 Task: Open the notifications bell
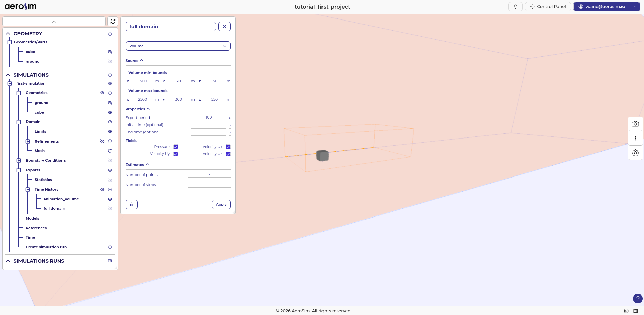tap(515, 7)
